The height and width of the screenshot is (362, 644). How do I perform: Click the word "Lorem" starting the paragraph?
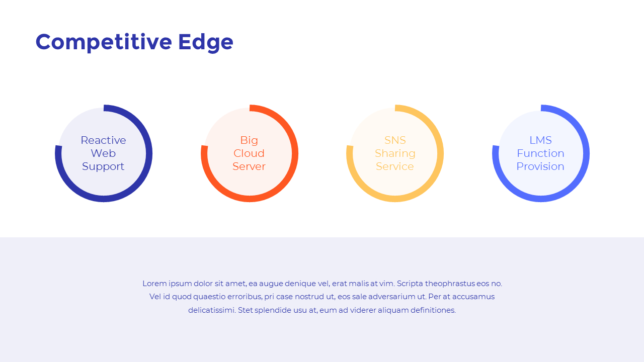[154, 284]
